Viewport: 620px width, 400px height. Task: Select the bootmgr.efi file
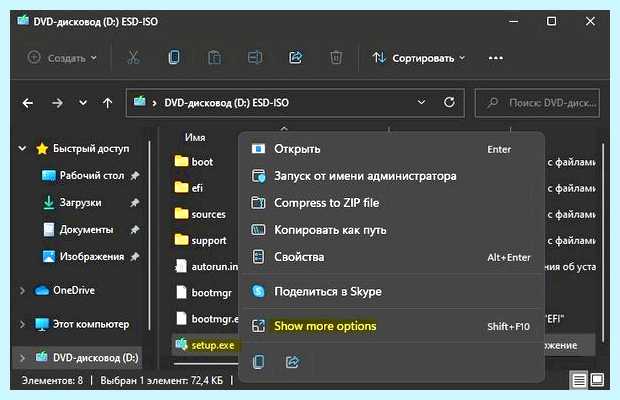pyautogui.click(x=207, y=319)
